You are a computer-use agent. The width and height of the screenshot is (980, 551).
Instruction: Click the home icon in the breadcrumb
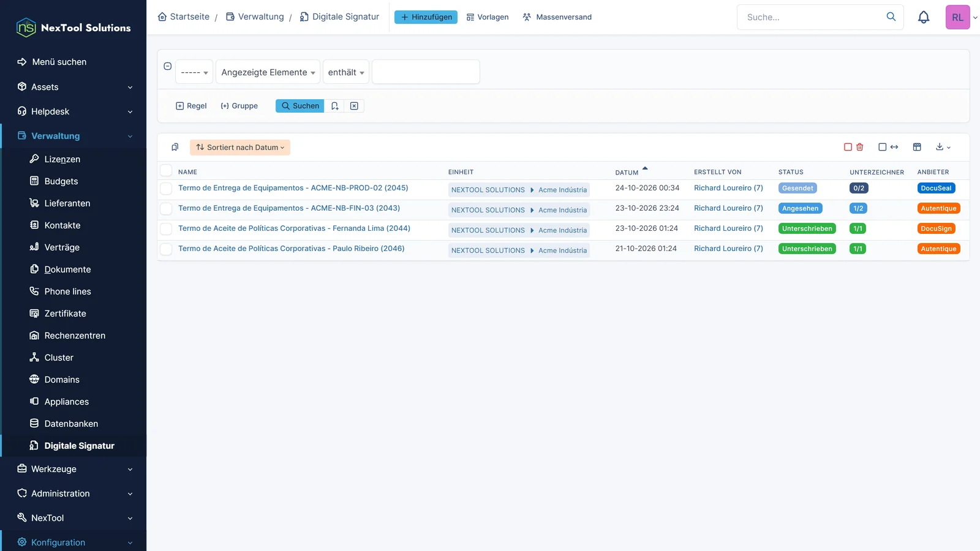162,17
